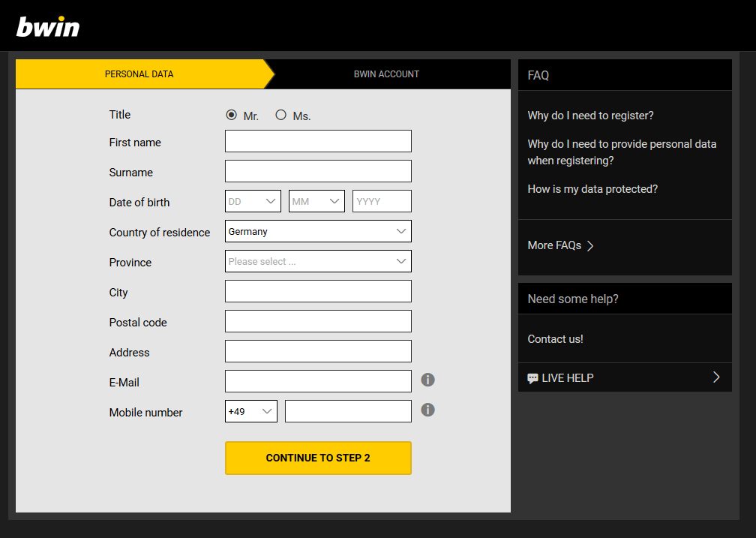Click the 'Province' field label
Screen dimensions: 756x538
(130, 262)
